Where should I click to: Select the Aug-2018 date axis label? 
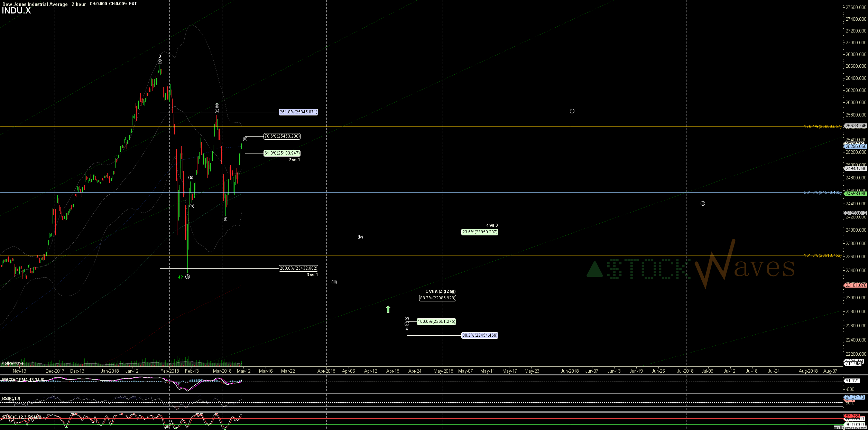tap(808, 371)
